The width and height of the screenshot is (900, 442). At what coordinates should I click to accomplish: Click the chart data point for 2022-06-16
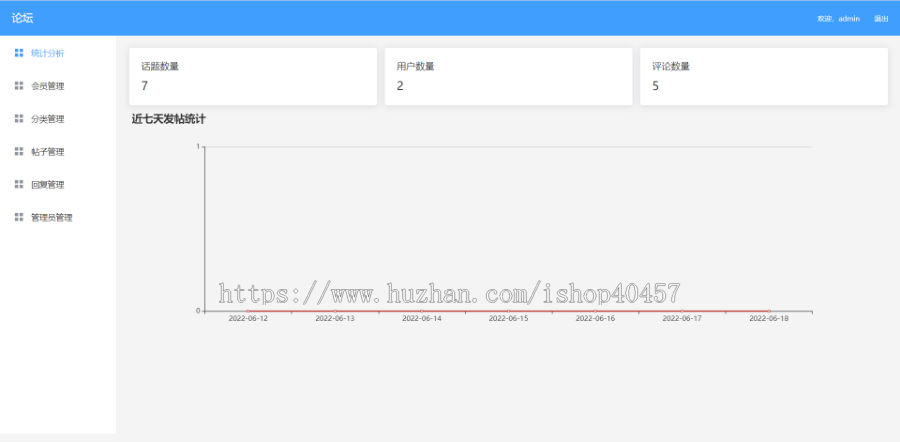[x=595, y=311]
